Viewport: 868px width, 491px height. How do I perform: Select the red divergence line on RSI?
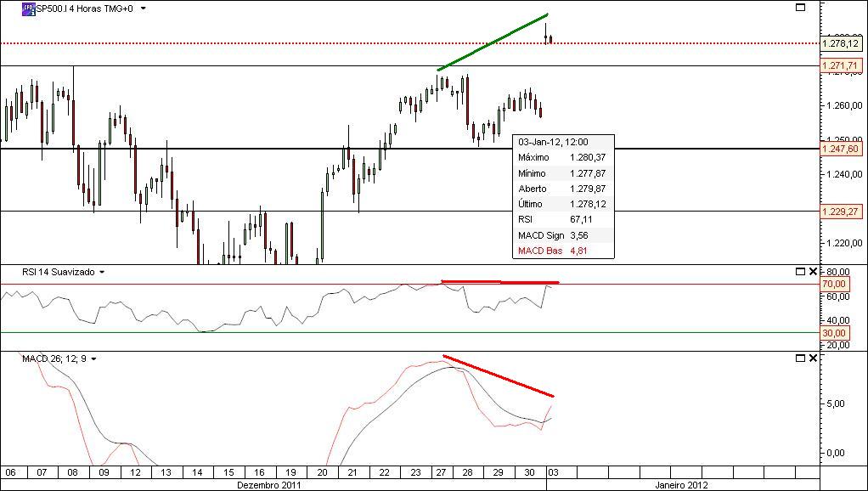click(500, 282)
